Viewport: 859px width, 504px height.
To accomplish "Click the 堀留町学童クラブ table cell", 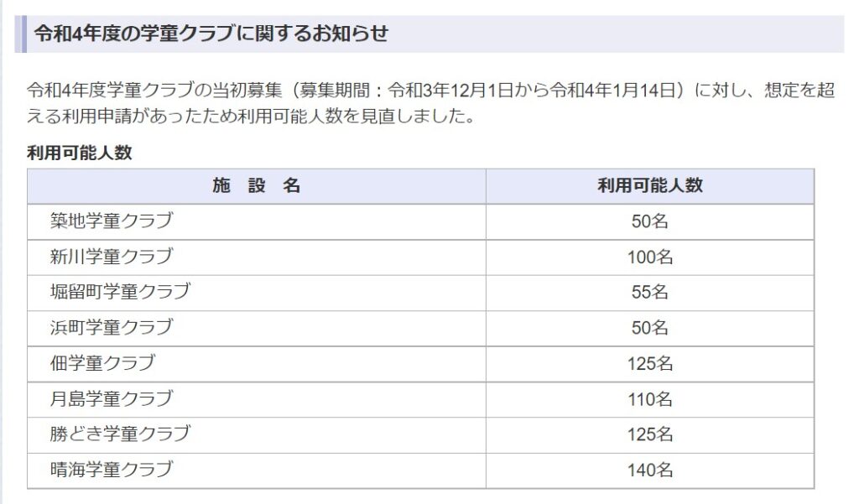I will 257,293.
